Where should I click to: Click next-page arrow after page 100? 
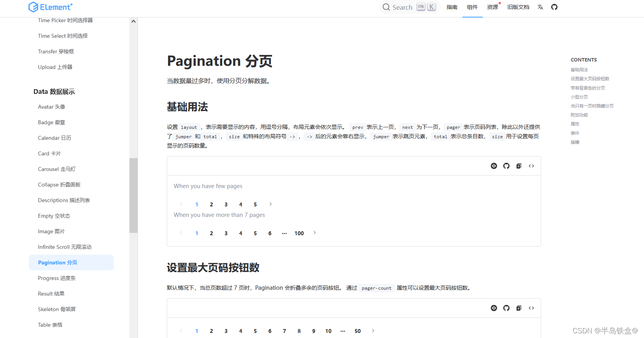coord(315,233)
